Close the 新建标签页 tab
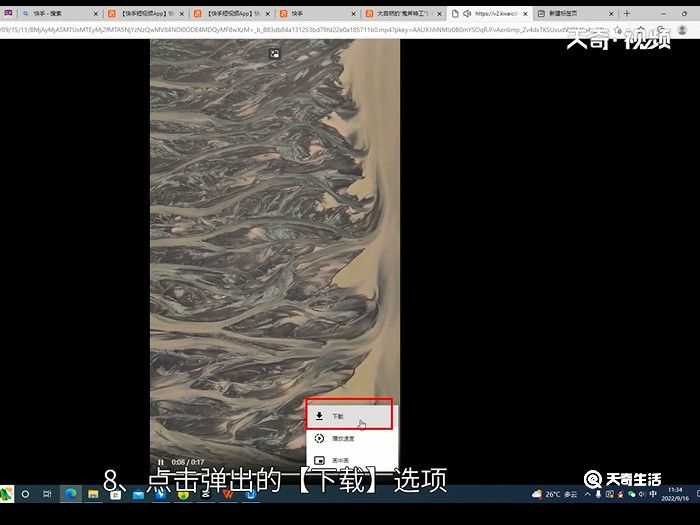This screenshot has width=700, height=525. coord(611,14)
